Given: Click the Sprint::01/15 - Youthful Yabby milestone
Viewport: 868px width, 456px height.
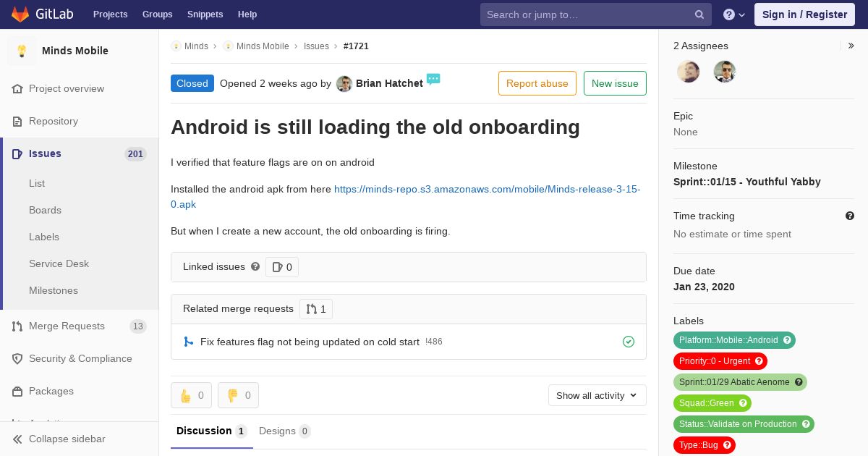Looking at the screenshot, I should click(x=747, y=182).
